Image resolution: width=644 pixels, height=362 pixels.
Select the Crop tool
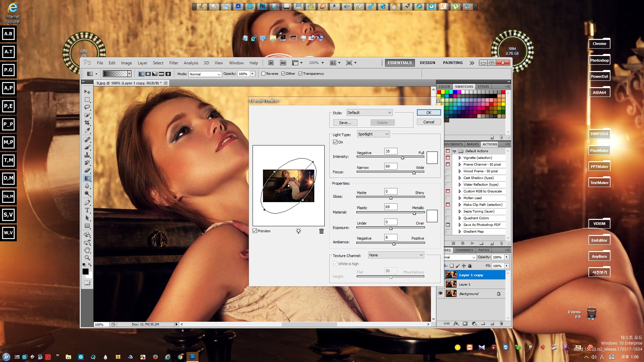point(87,123)
